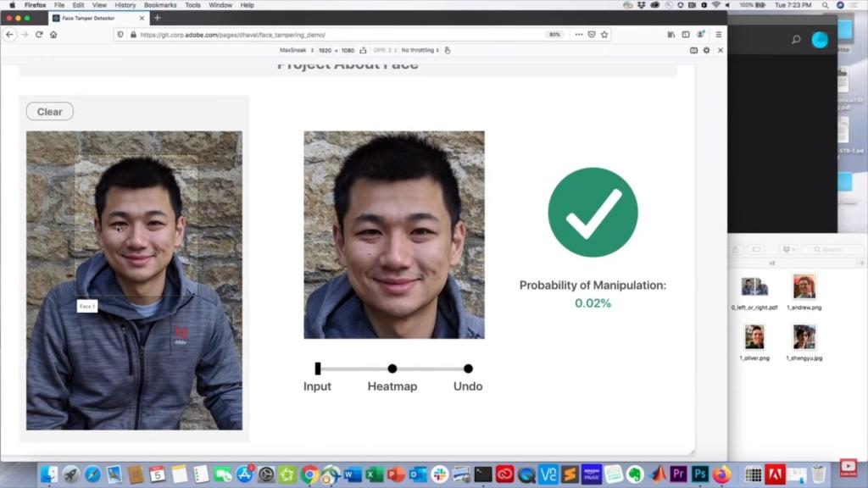Select the 1_andrew.png thumbnail in Finder
This screenshot has height=488, width=868.
click(804, 287)
